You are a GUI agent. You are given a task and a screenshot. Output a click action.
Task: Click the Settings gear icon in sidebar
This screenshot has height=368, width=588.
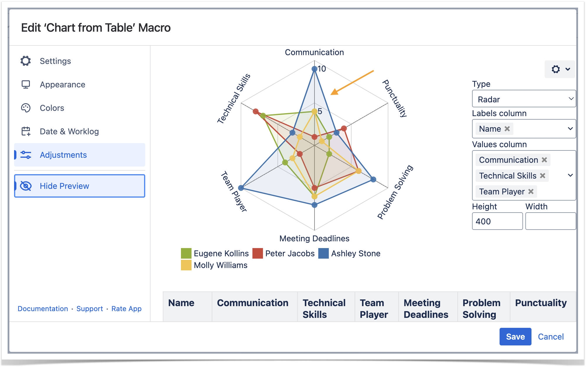[x=26, y=61]
